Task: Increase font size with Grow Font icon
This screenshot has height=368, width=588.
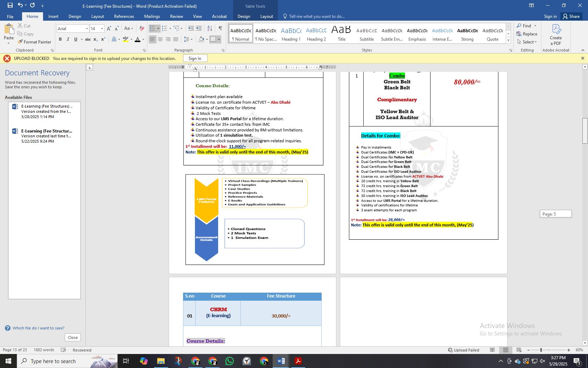Action: pos(109,28)
